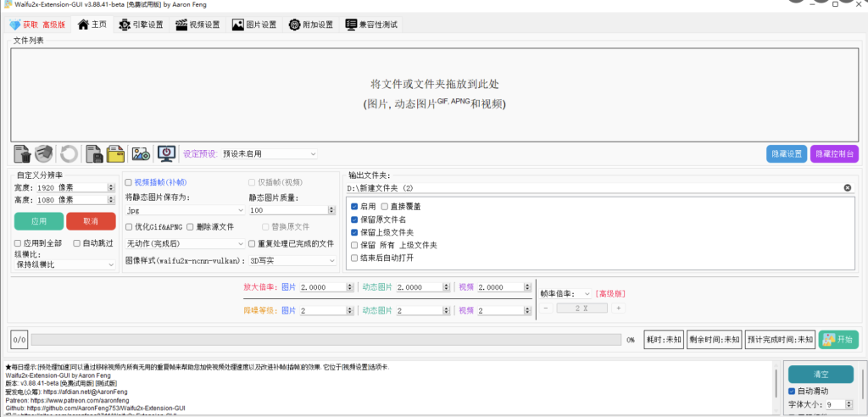Click the save file list floppy icon
The image size is (868, 417).
click(x=94, y=153)
